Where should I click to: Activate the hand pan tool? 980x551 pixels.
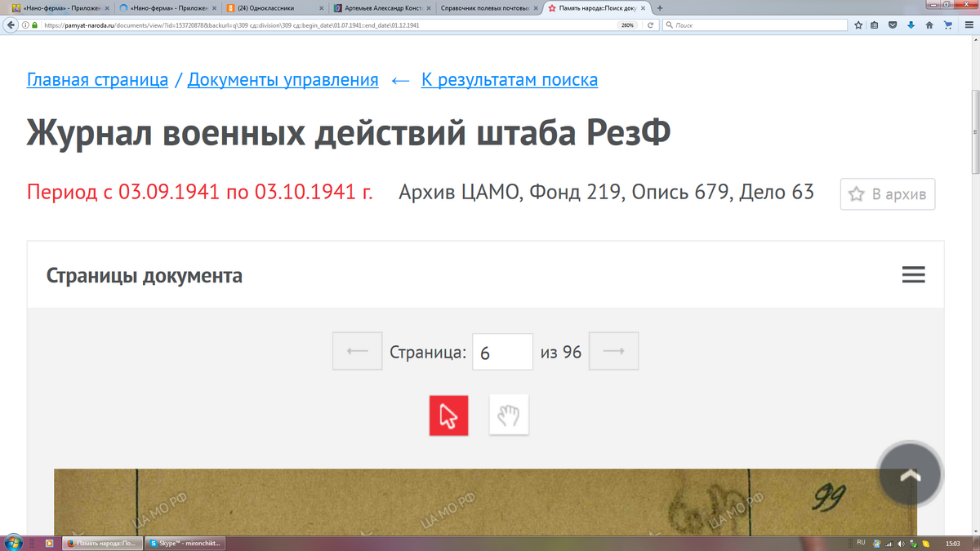pos(509,415)
